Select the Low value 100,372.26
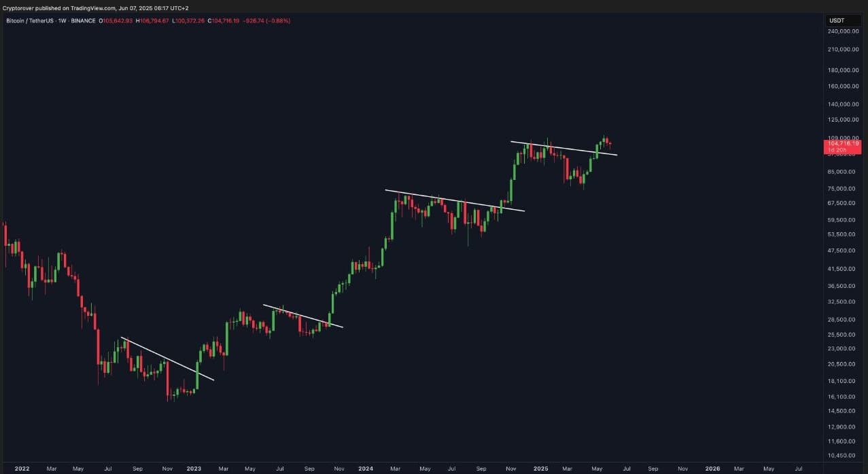The width and height of the screenshot is (868, 474). click(189, 21)
